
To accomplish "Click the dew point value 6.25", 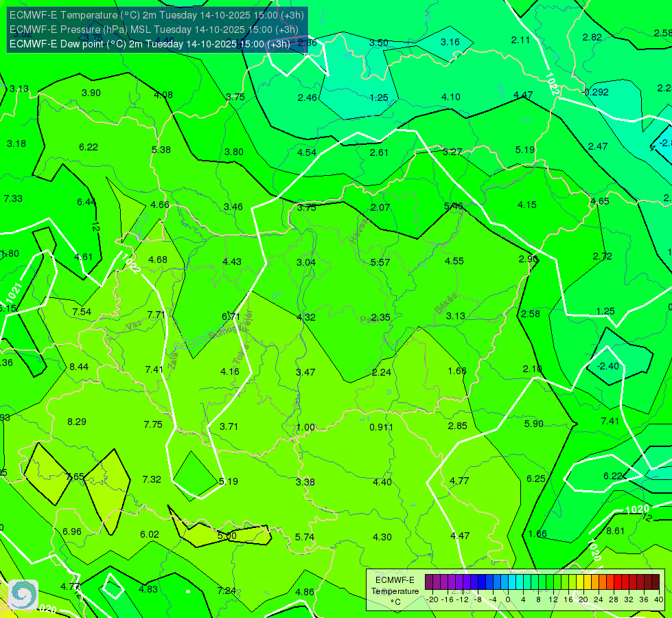I will [x=535, y=479].
